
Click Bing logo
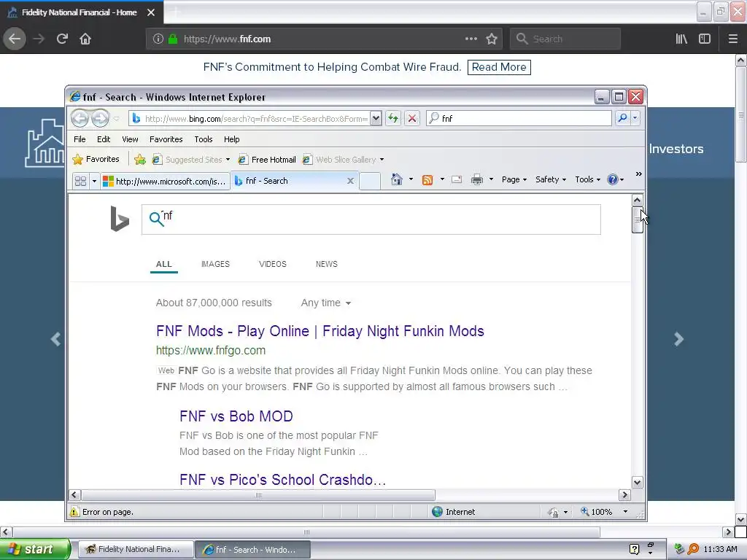[x=119, y=219]
